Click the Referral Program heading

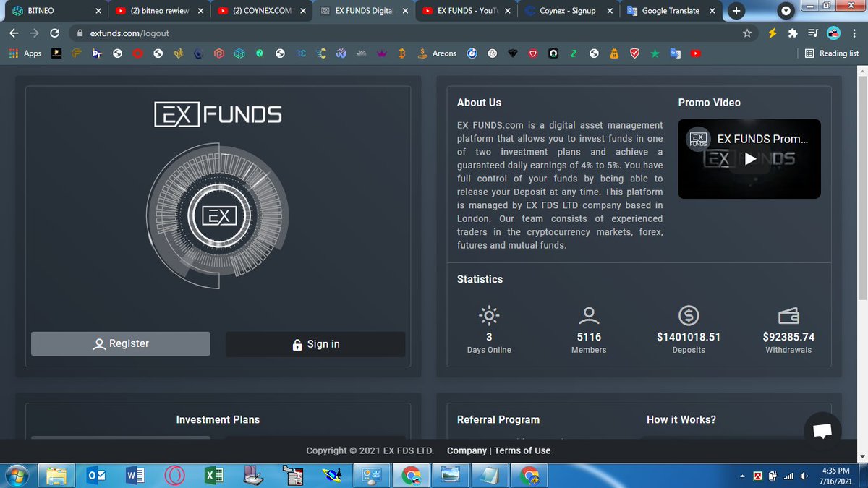coord(498,419)
